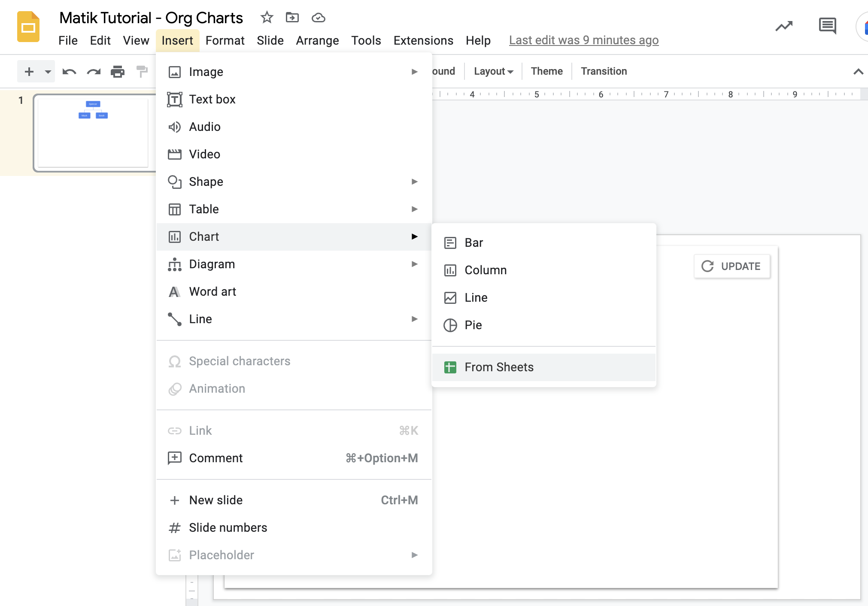
Task: Rename the Matik Tutorial - Org Charts title
Action: (x=151, y=18)
